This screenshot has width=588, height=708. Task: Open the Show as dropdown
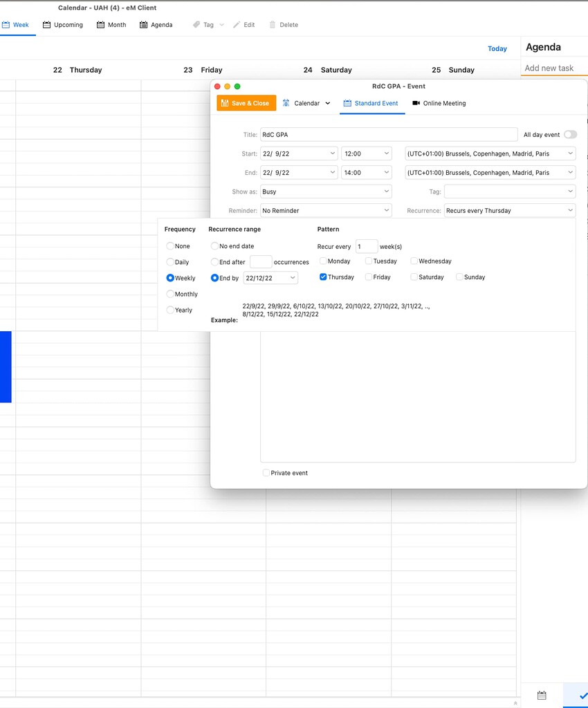click(x=325, y=191)
